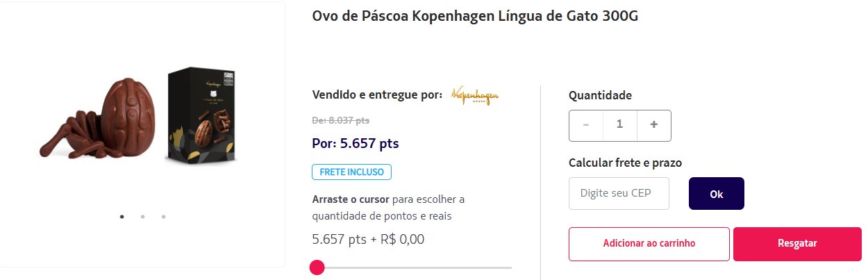Screen dimensions: 868x280
Task: Click the 'Calcular frete e prazo' label
Action: point(625,163)
